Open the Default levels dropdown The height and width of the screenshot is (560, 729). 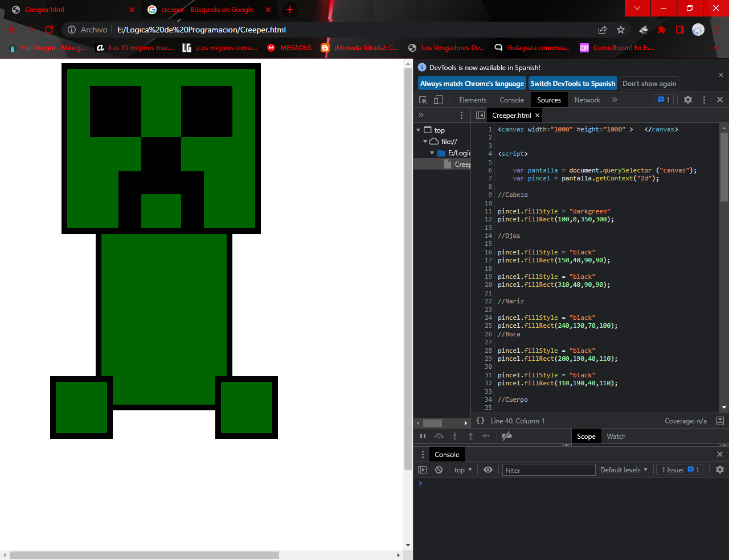[x=624, y=470]
